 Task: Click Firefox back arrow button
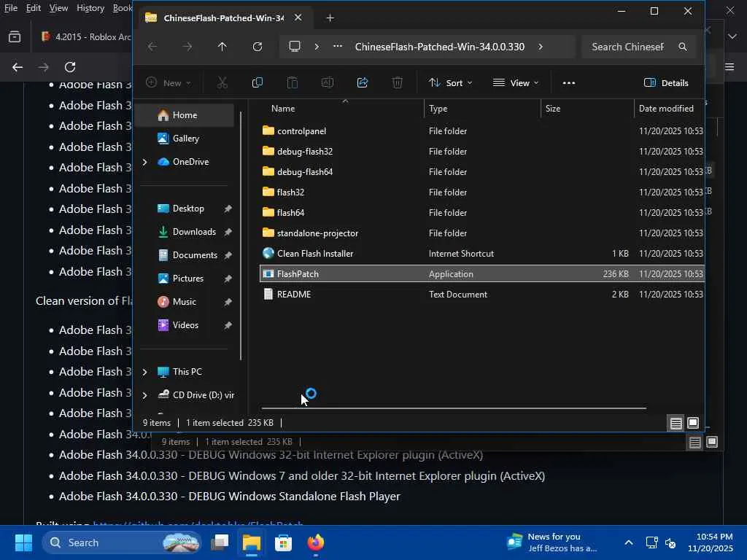click(x=18, y=67)
